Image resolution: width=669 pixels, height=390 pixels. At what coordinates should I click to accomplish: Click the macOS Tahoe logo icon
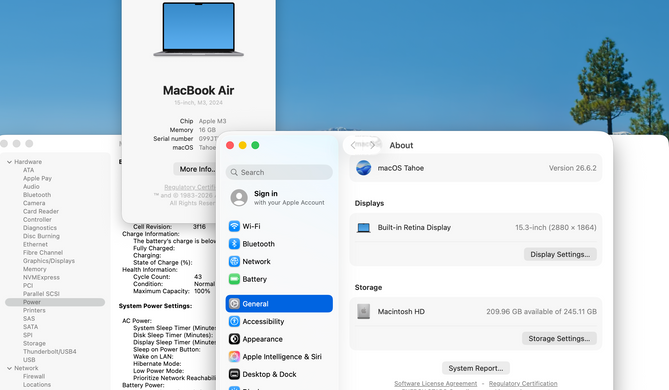pos(364,168)
